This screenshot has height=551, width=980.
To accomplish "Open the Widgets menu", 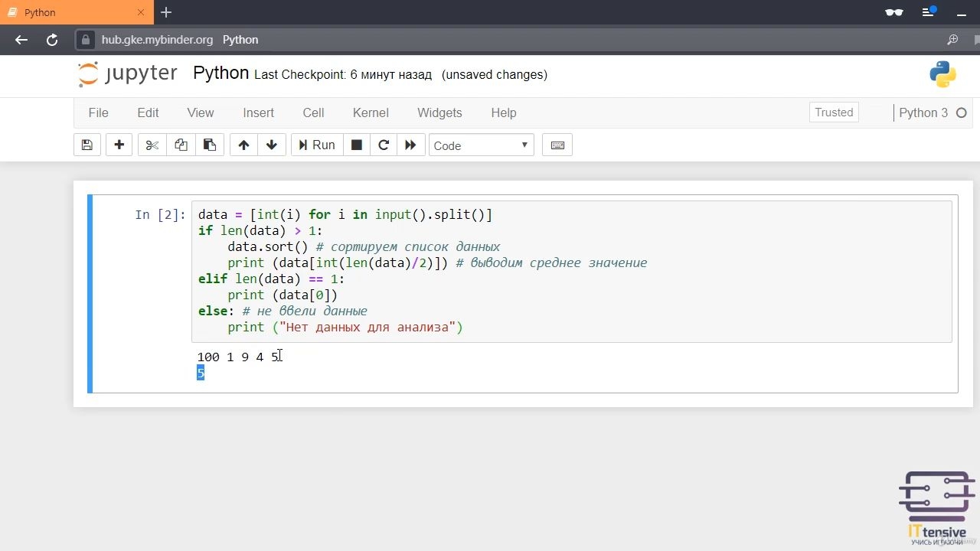I will click(x=439, y=112).
